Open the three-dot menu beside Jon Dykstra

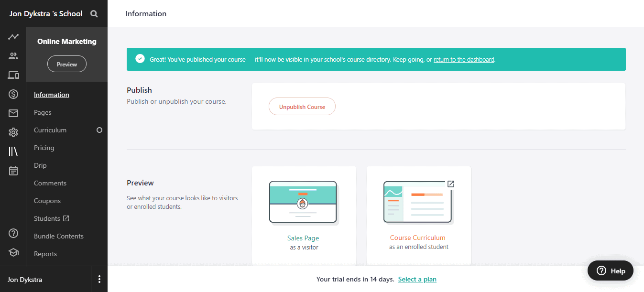99,280
